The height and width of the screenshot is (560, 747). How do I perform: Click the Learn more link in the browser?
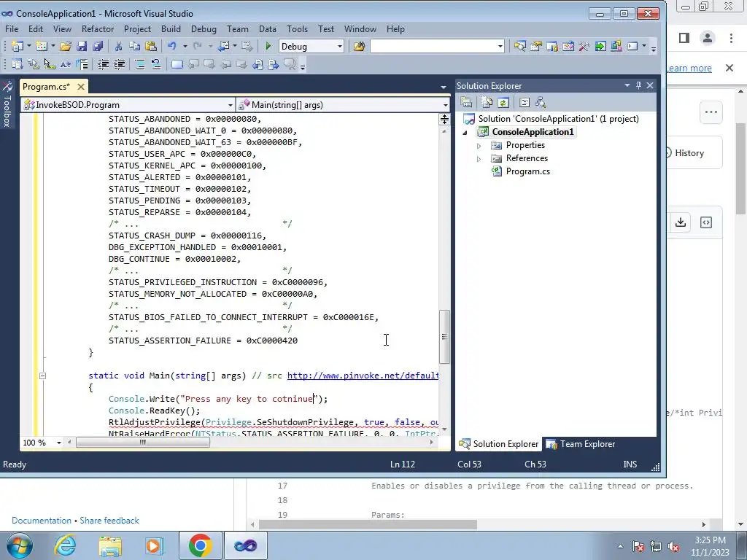point(689,68)
